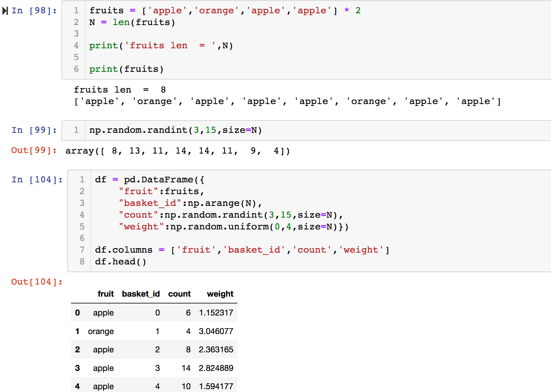The height and width of the screenshot is (392, 551).
Task: Click the line '"basket_id":np.arange(N),'
Action: [190, 203]
